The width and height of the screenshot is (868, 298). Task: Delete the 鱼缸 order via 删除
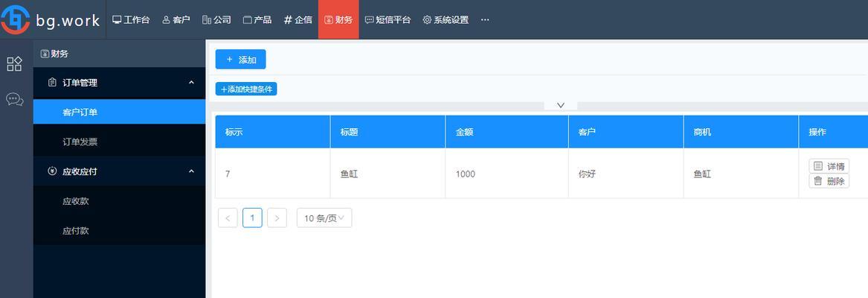click(829, 181)
